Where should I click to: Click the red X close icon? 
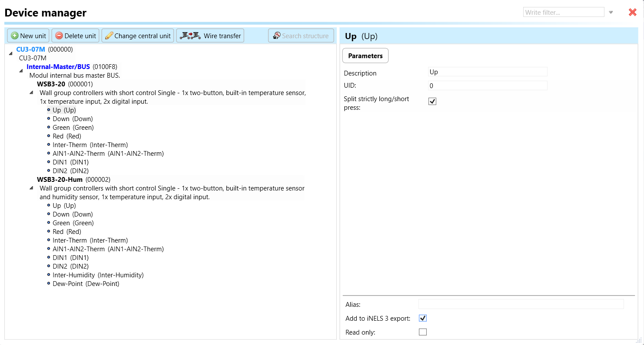(x=632, y=13)
